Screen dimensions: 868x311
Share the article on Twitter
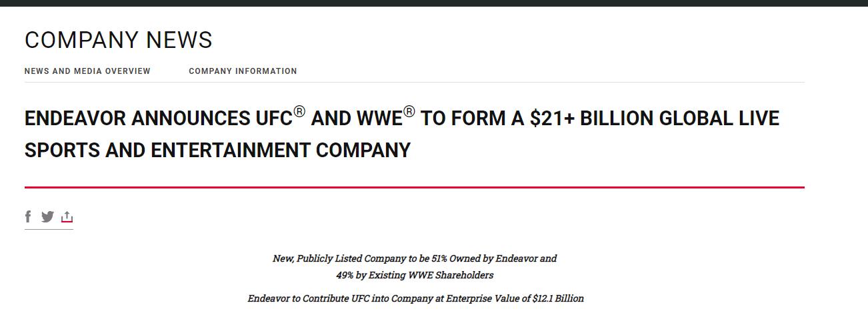(x=47, y=216)
